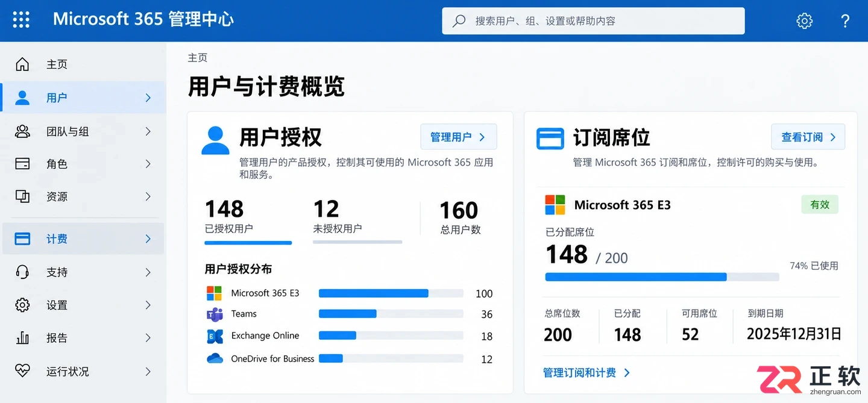Open the app launcher waffle icon
This screenshot has height=403, width=868.
pyautogui.click(x=21, y=20)
